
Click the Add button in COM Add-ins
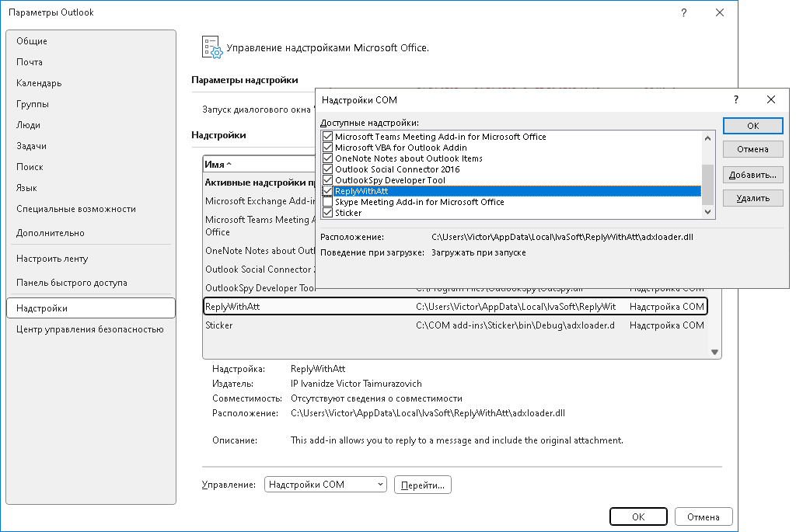(x=752, y=175)
